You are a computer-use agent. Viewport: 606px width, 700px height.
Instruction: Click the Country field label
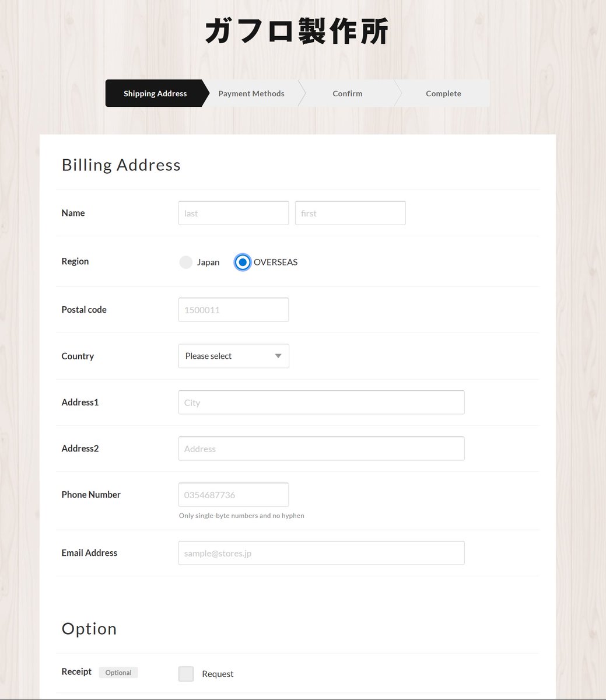pyautogui.click(x=78, y=356)
